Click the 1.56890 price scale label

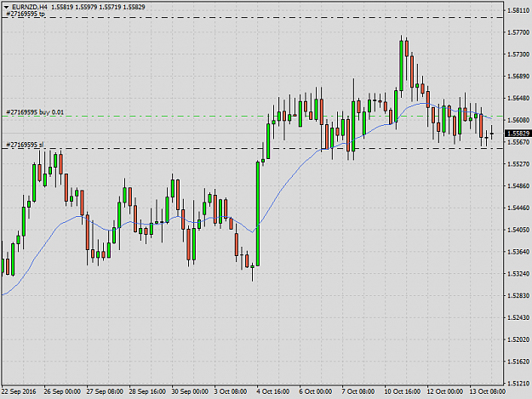point(518,77)
